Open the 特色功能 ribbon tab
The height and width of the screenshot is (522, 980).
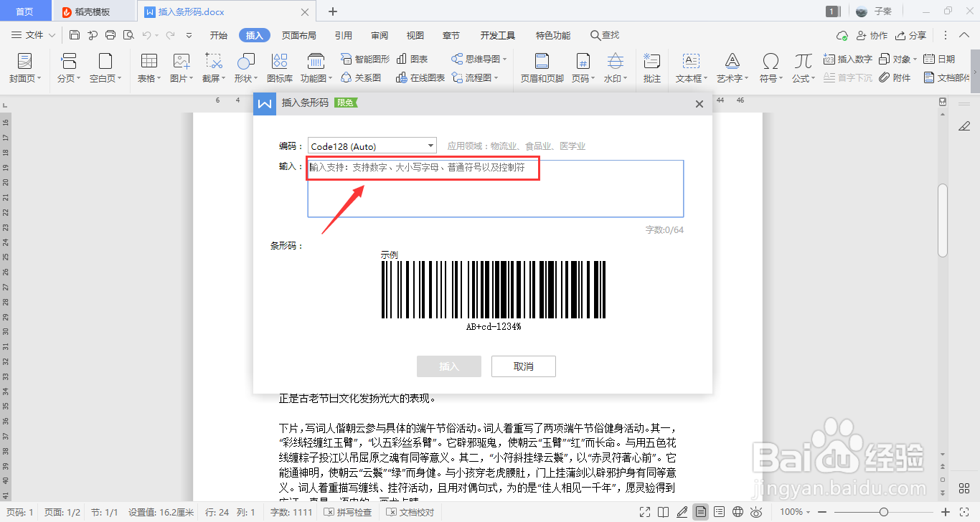click(x=553, y=35)
